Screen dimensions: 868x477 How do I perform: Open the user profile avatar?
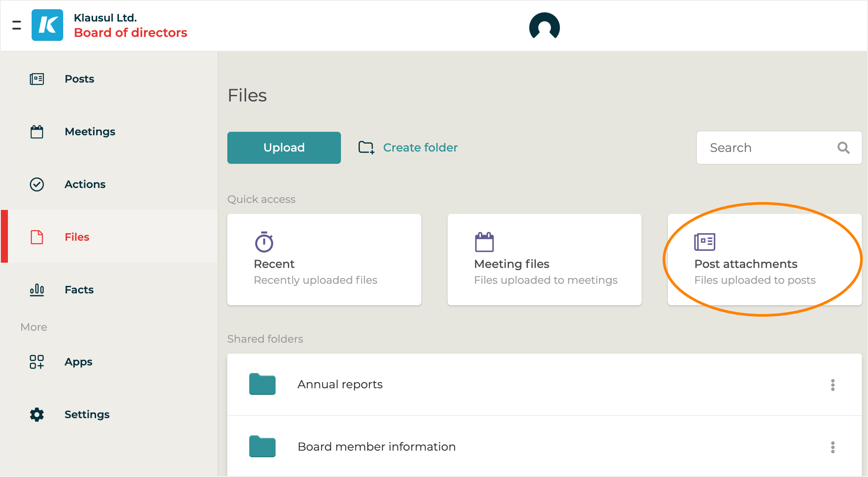[544, 26]
